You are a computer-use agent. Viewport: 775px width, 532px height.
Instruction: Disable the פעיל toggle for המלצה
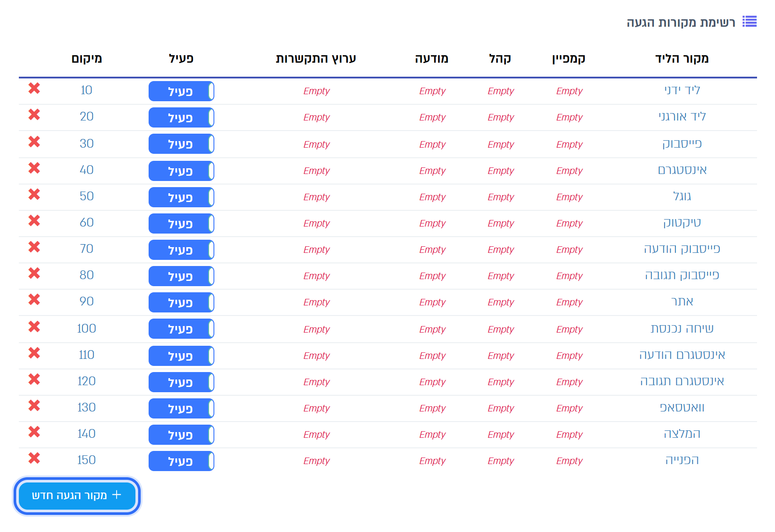(x=181, y=435)
